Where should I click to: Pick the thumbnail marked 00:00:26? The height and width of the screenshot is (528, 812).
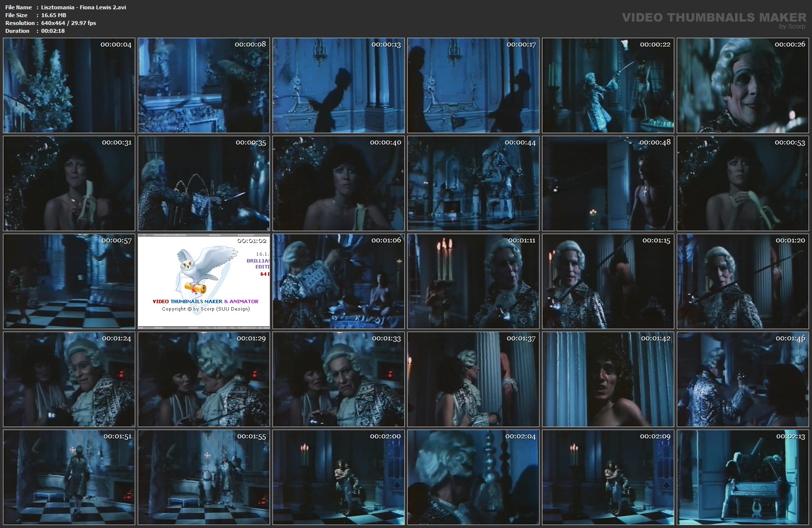[x=743, y=86]
